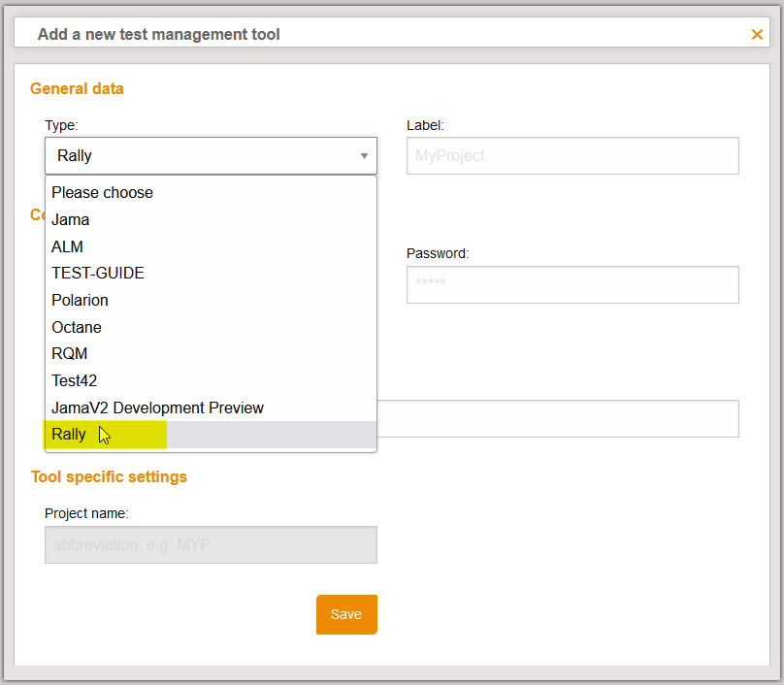Image resolution: width=784 pixels, height=685 pixels.
Task: Click the Save button
Action: point(346,614)
